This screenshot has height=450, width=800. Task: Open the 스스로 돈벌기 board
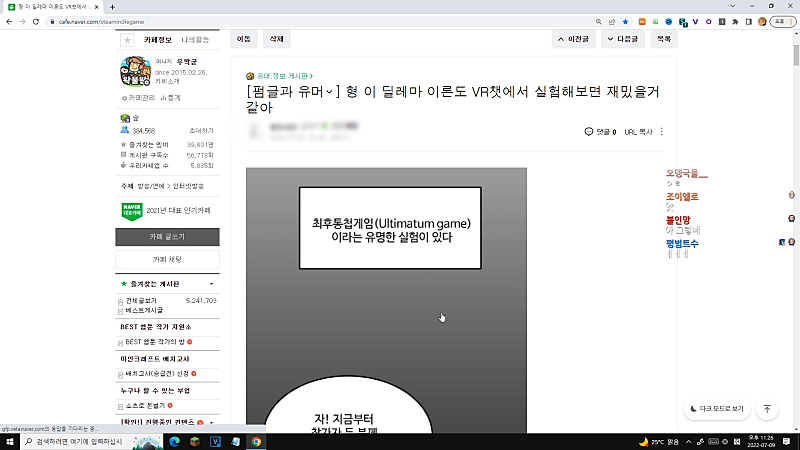pyautogui.click(x=145, y=406)
